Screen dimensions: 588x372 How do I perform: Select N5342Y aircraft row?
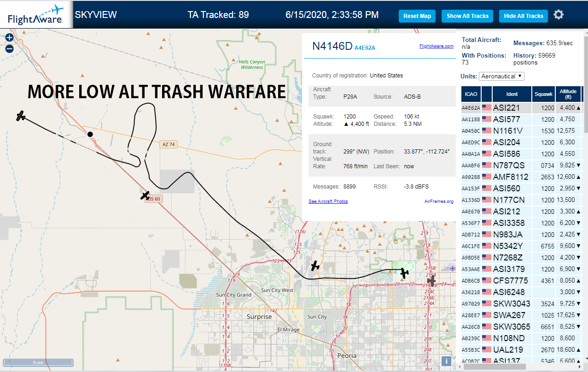tap(521, 246)
